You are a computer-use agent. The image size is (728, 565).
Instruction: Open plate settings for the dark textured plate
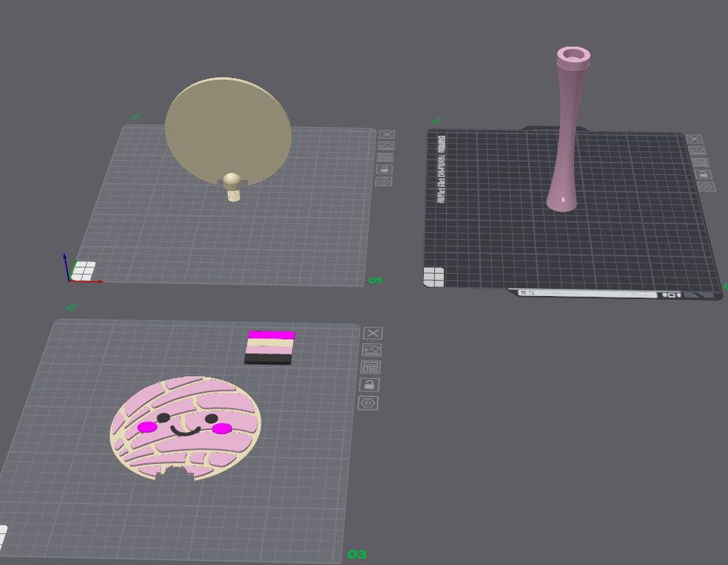(707, 187)
